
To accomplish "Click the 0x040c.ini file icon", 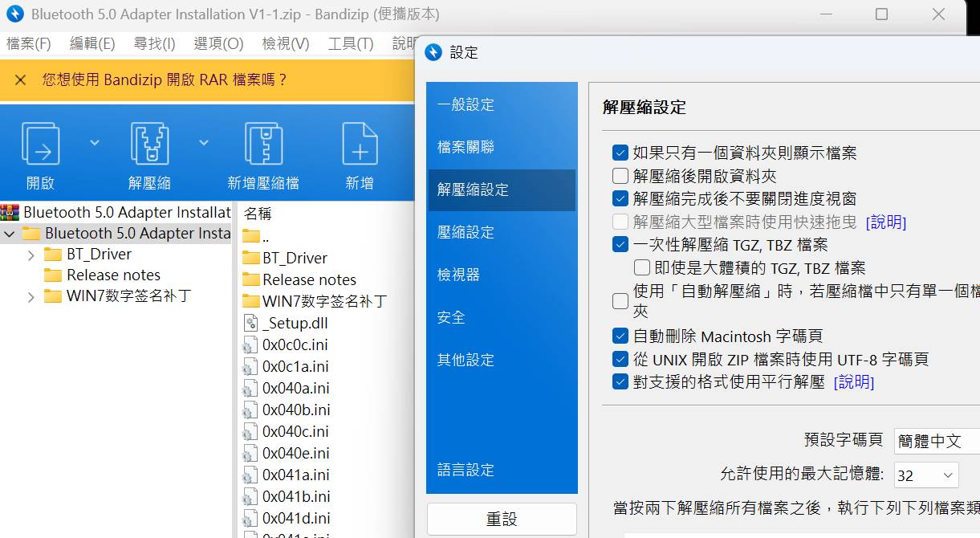I will [x=250, y=431].
